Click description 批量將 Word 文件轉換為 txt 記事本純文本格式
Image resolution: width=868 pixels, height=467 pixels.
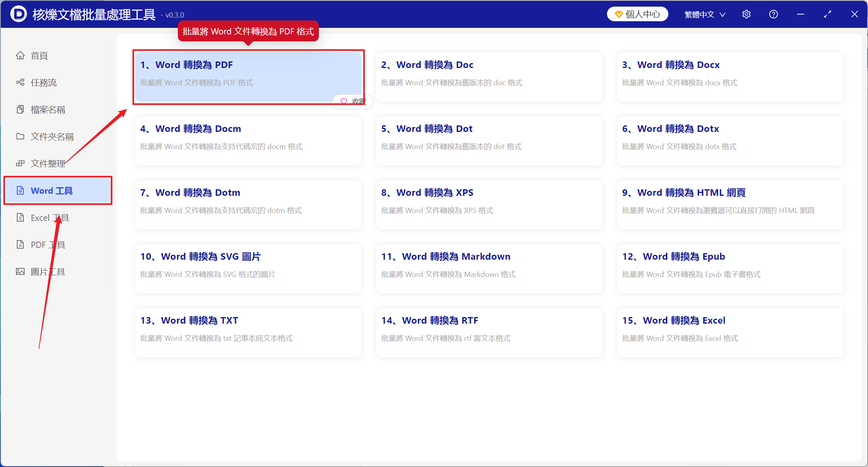216,338
